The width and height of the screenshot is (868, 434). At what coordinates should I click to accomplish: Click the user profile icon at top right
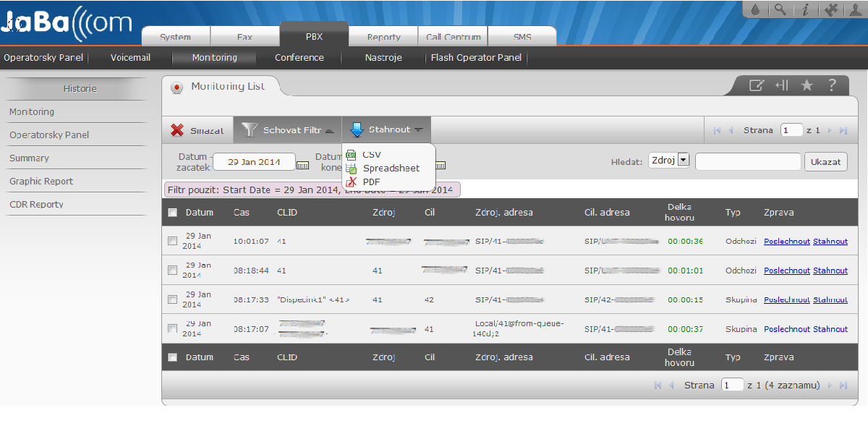click(856, 9)
